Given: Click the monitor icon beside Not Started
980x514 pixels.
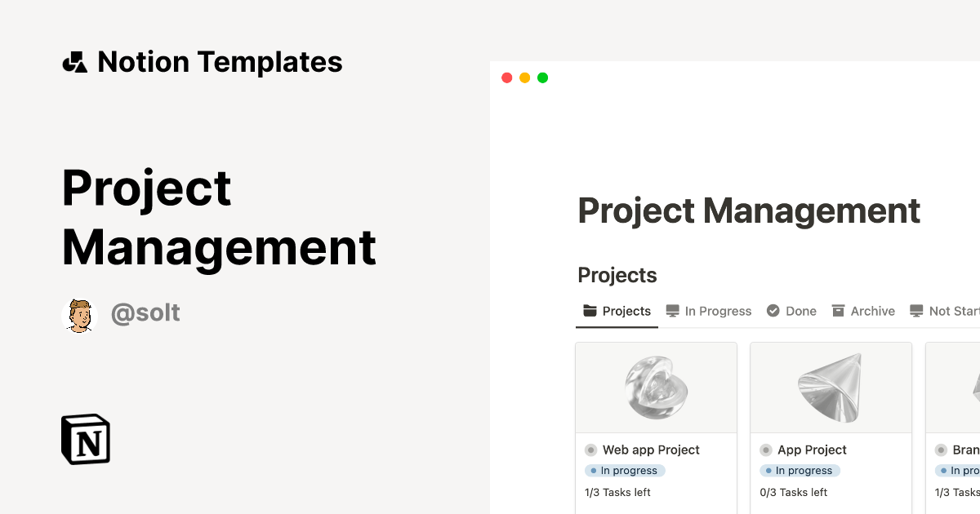Looking at the screenshot, I should (x=916, y=311).
